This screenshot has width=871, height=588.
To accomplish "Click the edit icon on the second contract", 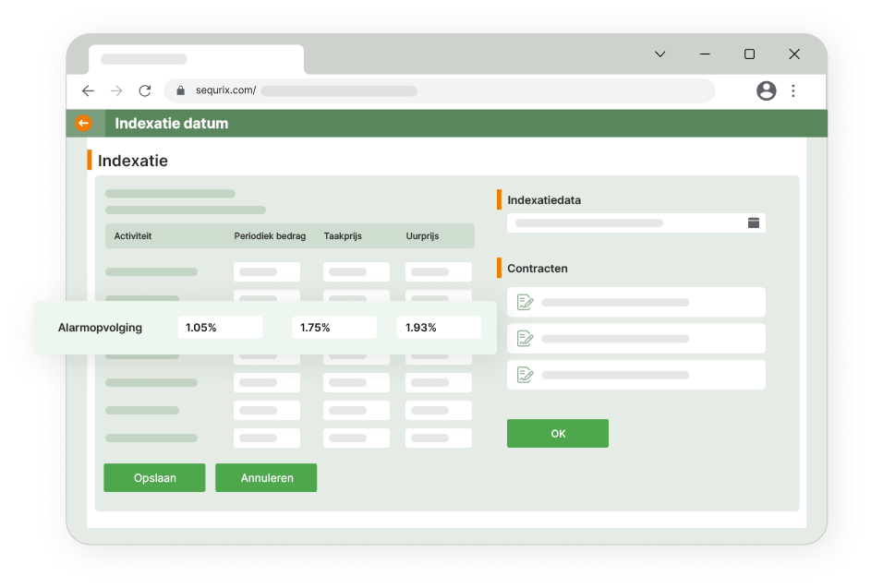I will coord(523,338).
